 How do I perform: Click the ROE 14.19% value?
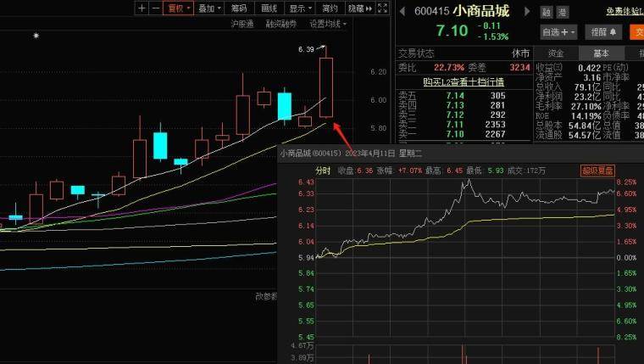click(x=586, y=115)
